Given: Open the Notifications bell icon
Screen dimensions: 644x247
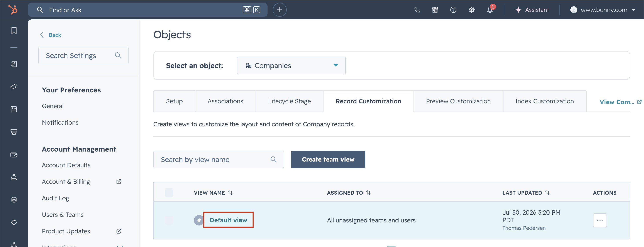Looking at the screenshot, I should coord(490,10).
